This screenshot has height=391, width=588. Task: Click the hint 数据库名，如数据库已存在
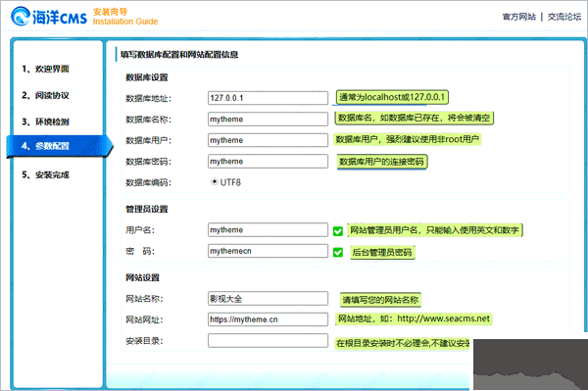tap(414, 118)
